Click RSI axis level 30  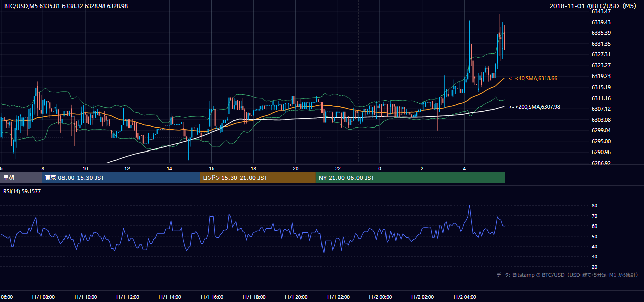click(594, 257)
